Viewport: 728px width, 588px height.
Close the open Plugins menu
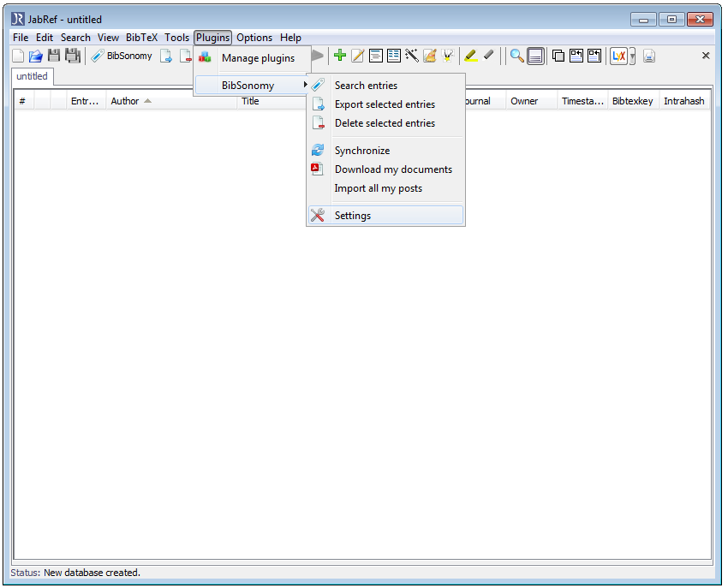(x=212, y=38)
